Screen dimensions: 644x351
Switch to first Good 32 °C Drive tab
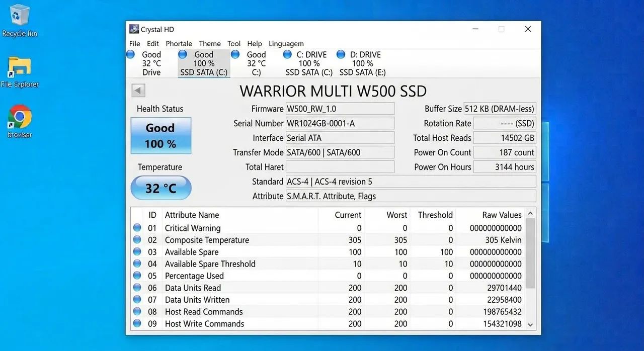(x=151, y=63)
